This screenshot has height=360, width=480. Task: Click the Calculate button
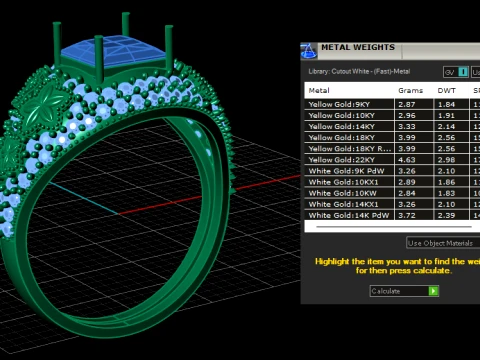(404, 291)
